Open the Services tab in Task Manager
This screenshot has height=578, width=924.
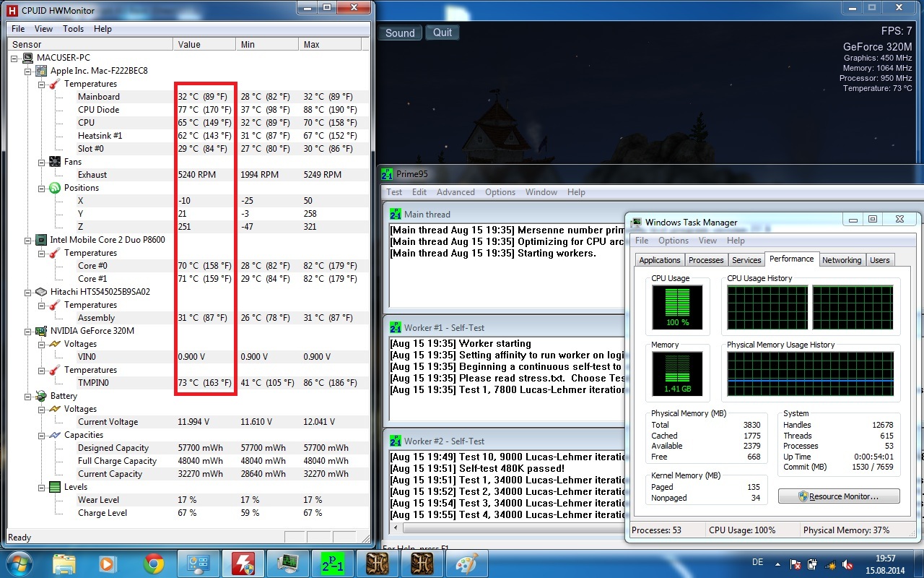[746, 260]
